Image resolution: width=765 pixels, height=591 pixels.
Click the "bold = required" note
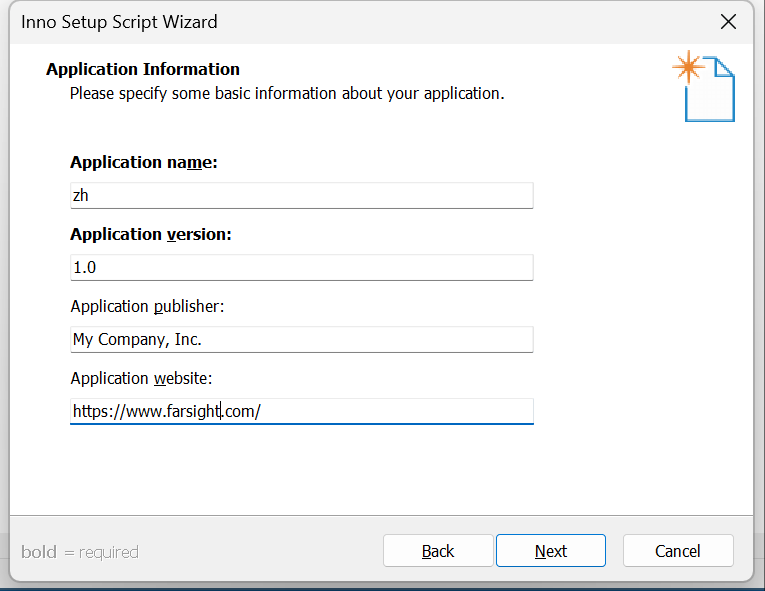80,552
